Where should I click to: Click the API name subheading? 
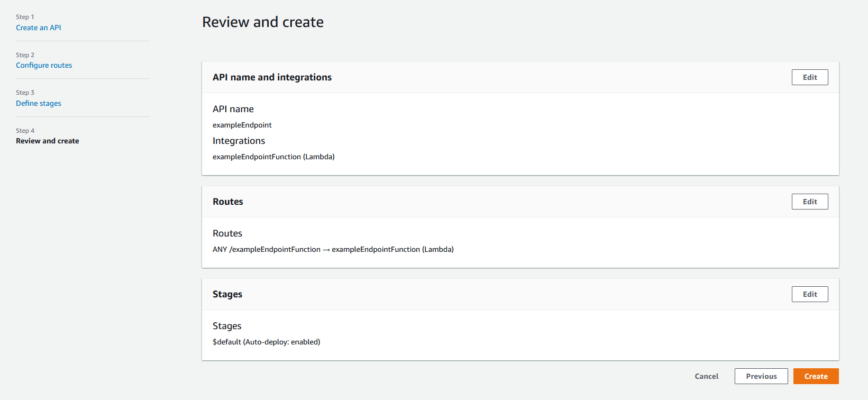233,109
